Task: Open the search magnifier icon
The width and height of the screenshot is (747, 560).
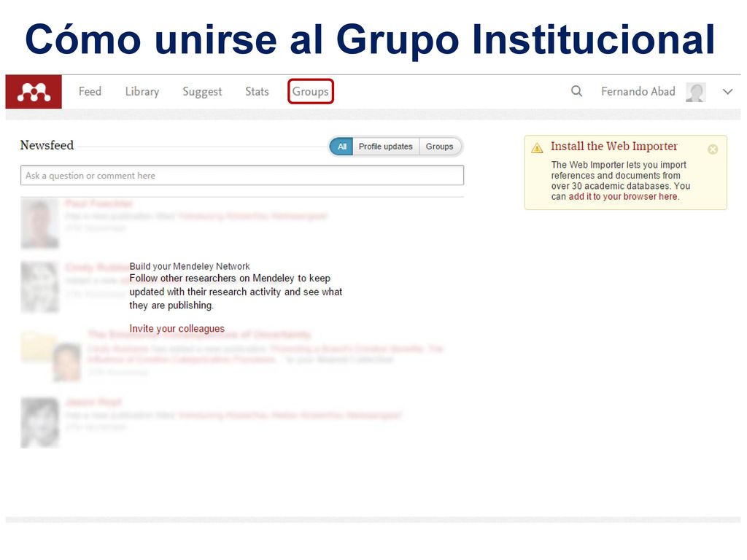Action: click(x=576, y=91)
